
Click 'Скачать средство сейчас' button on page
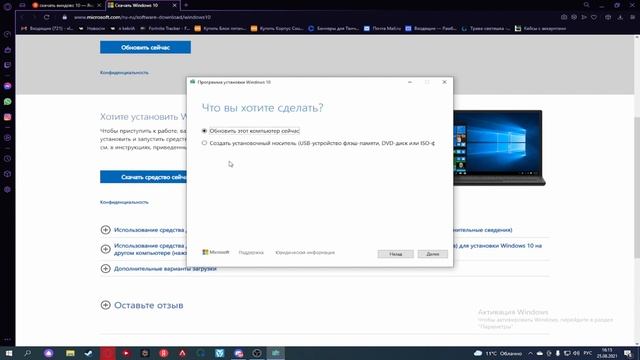(143, 177)
